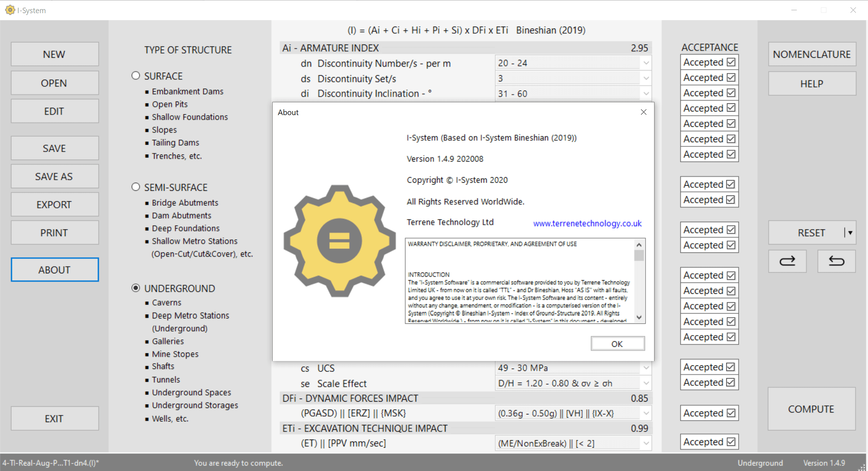Open Discontinuity Number dropdown showing 20 - 24
The image size is (868, 471).
pos(573,63)
